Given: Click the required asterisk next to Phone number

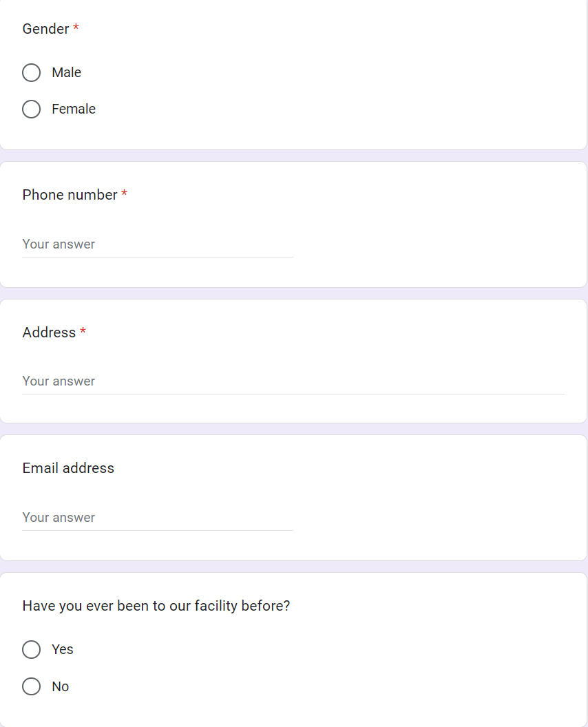Looking at the screenshot, I should (x=124, y=195).
